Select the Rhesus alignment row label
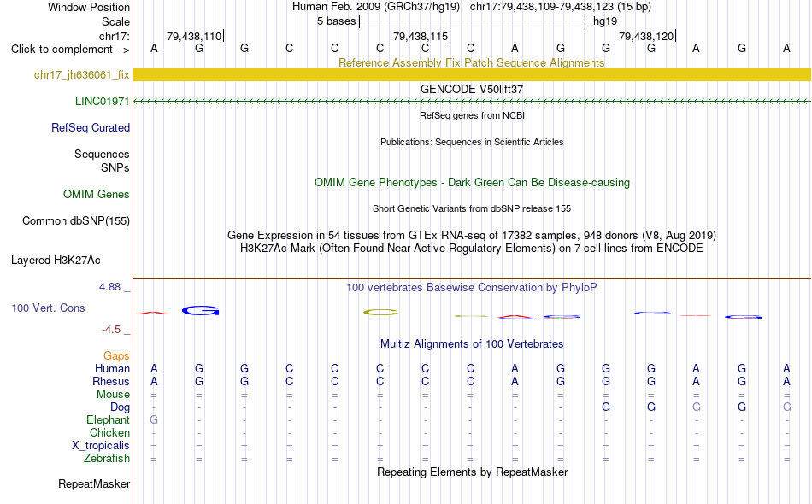Viewport: 812px width, 504px height. [x=111, y=381]
